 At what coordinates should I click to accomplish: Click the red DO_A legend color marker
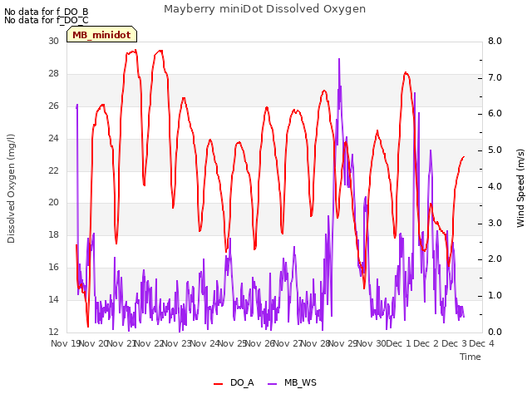pos(218,384)
